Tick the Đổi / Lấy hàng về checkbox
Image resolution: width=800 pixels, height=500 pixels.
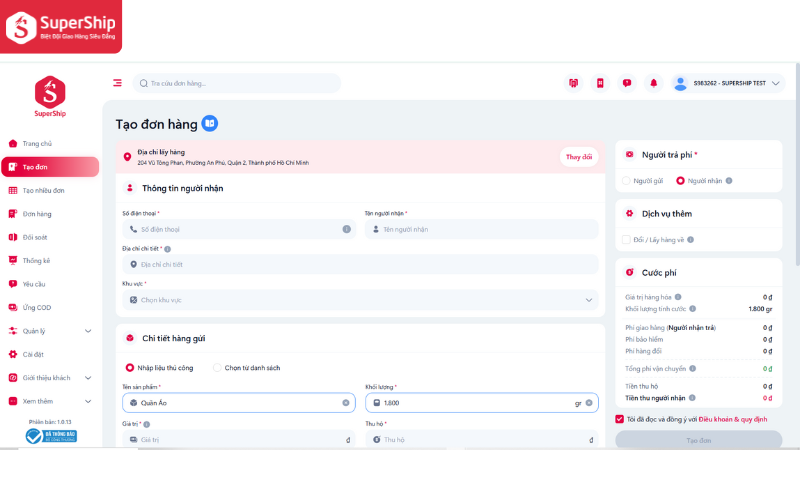[627, 240]
